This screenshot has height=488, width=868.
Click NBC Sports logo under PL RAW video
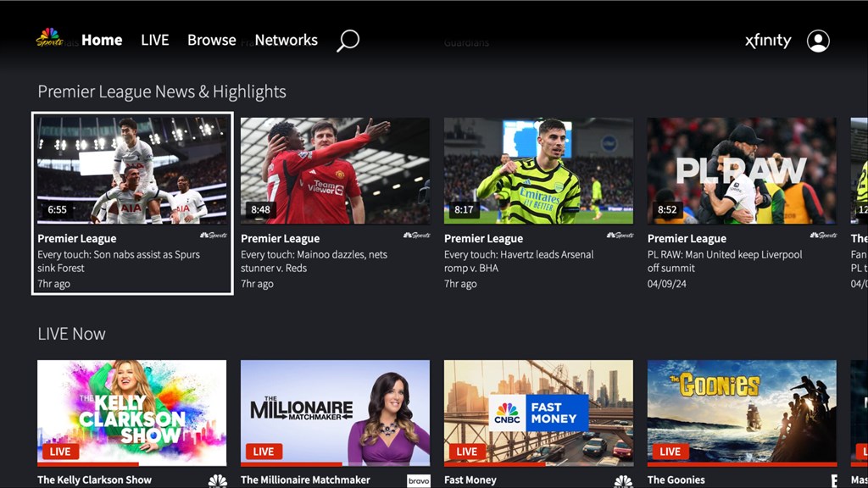click(x=823, y=236)
